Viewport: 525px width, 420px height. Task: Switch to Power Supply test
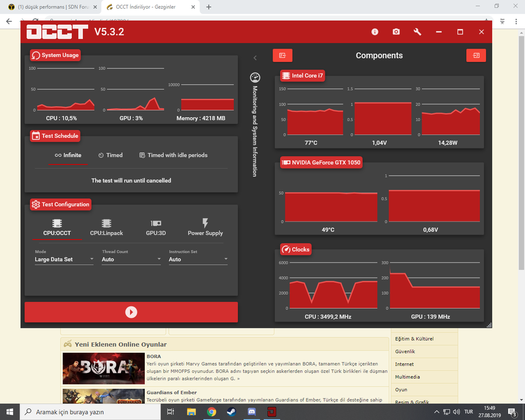tap(205, 228)
